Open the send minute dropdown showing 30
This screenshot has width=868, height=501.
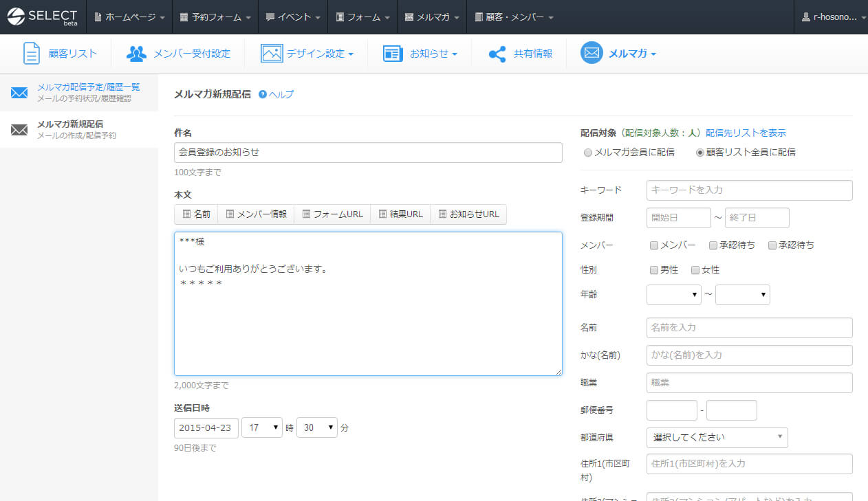click(x=316, y=427)
